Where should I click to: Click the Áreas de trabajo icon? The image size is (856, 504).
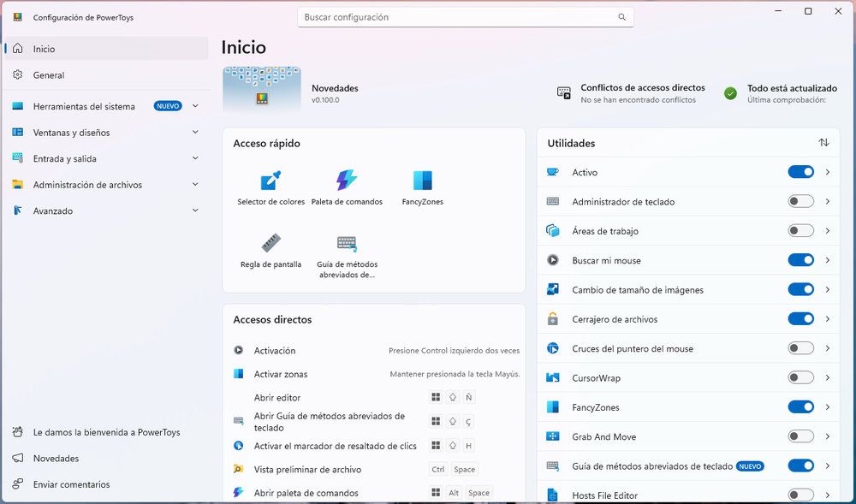point(552,231)
